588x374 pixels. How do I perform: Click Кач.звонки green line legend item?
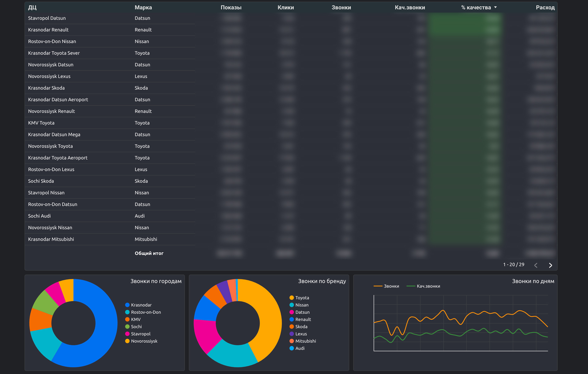(423, 286)
